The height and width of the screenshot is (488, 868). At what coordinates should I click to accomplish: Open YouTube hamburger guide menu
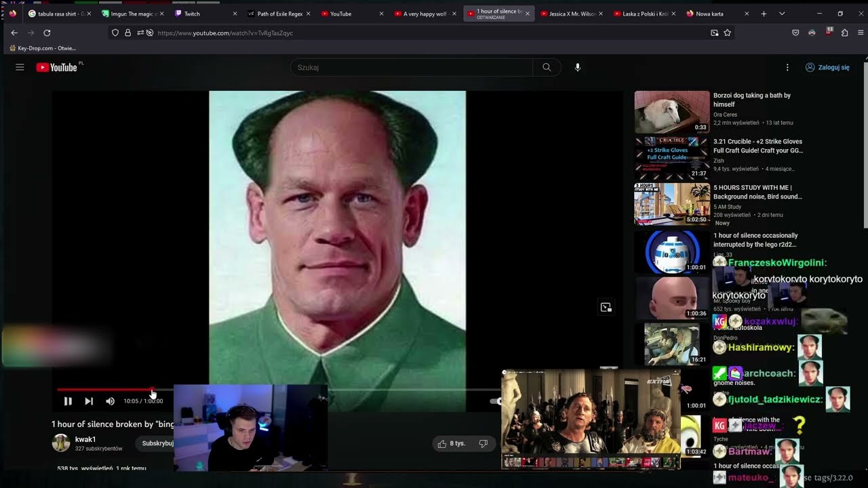click(x=20, y=67)
